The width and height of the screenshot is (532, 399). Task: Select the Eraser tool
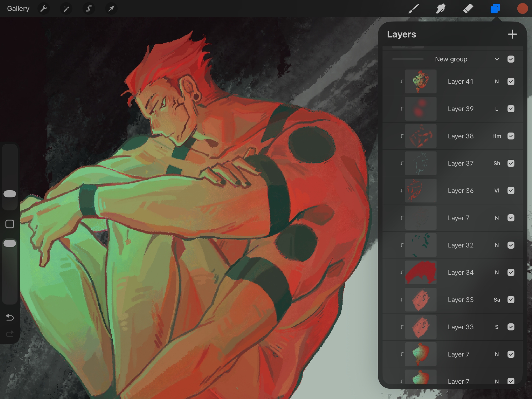(468, 9)
